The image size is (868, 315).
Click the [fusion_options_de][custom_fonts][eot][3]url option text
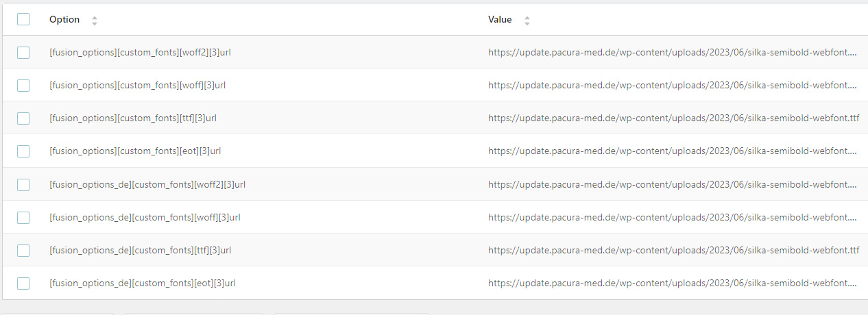pyautogui.click(x=143, y=283)
